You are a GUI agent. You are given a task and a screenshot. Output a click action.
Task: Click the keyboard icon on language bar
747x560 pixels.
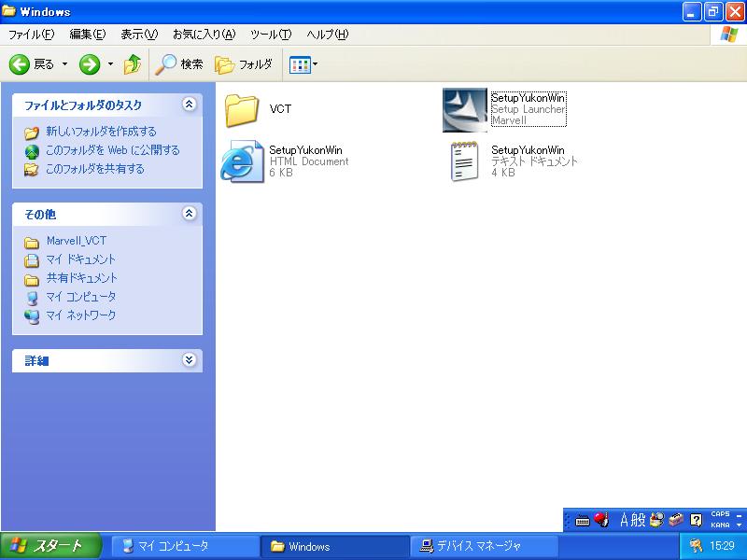(582, 521)
